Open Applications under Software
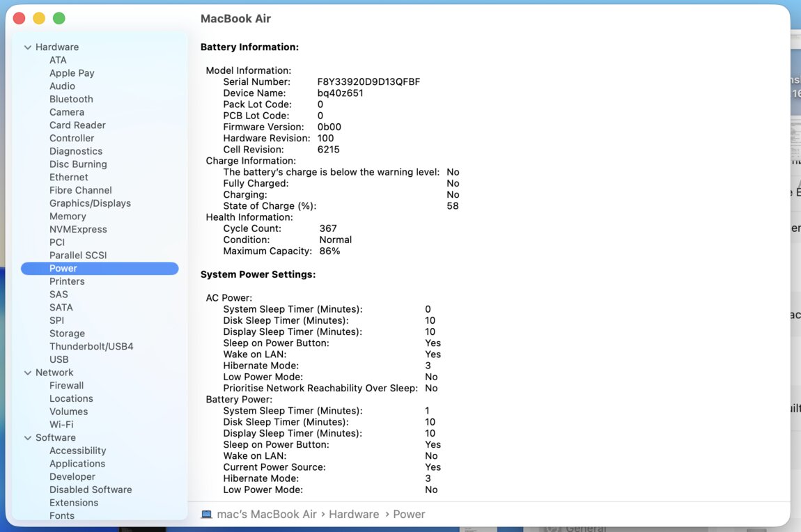801x532 pixels. click(77, 464)
